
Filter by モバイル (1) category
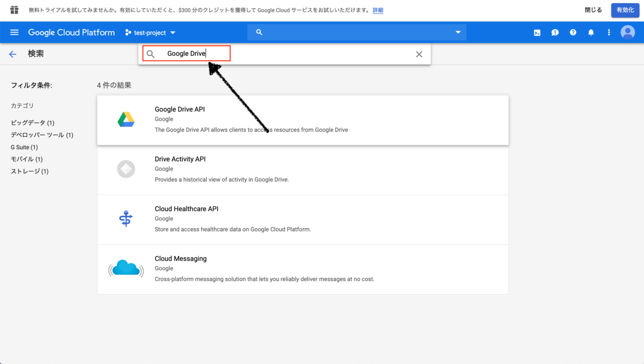point(27,159)
